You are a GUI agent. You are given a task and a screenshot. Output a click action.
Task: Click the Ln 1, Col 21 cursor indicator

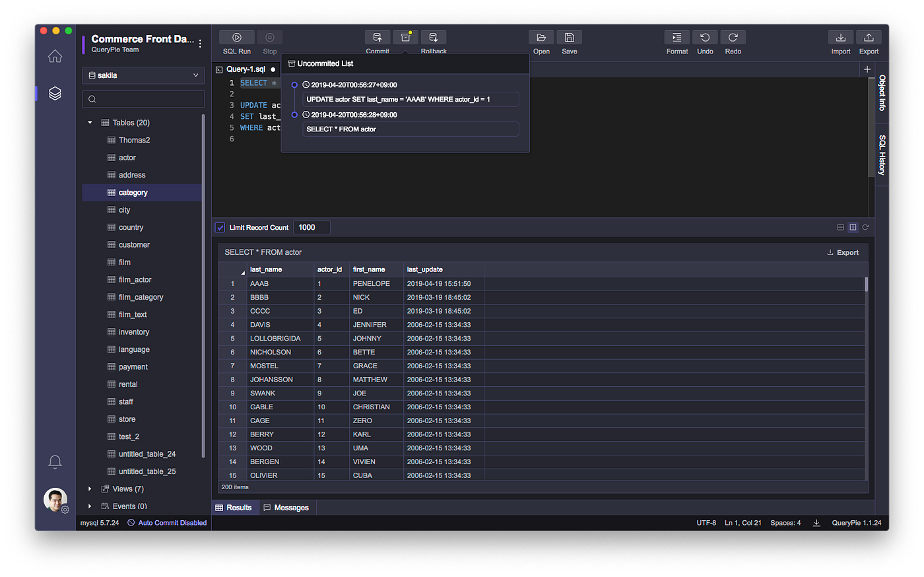pos(743,523)
